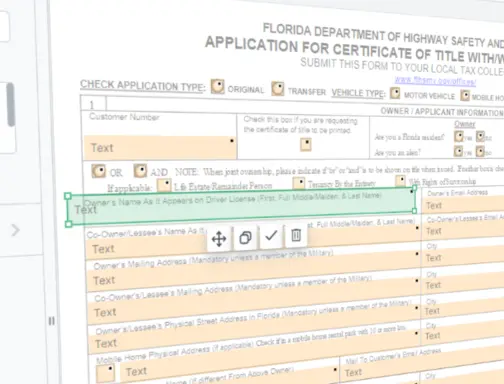Image resolution: width=504 pixels, height=384 pixels.
Task: Check Florida resident No box
Action: pos(480,137)
